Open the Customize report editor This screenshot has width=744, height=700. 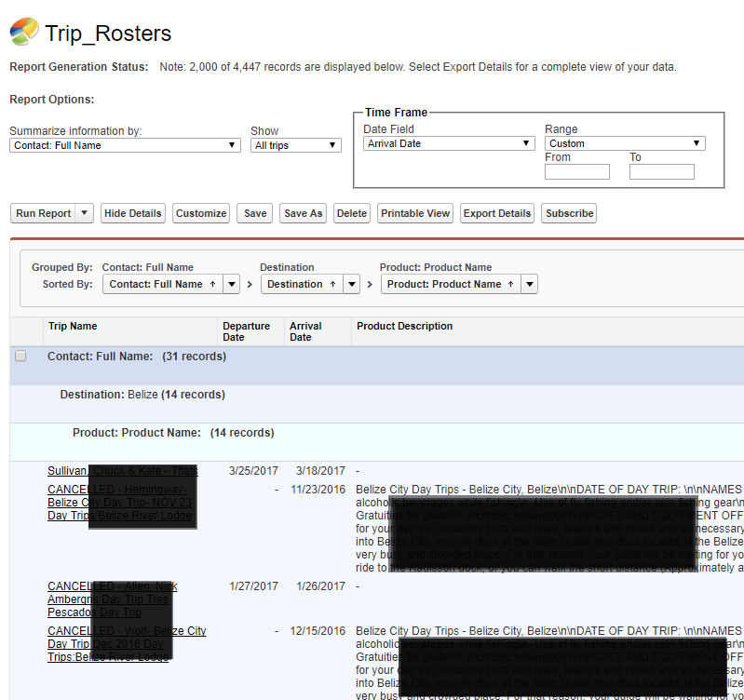pos(201,213)
